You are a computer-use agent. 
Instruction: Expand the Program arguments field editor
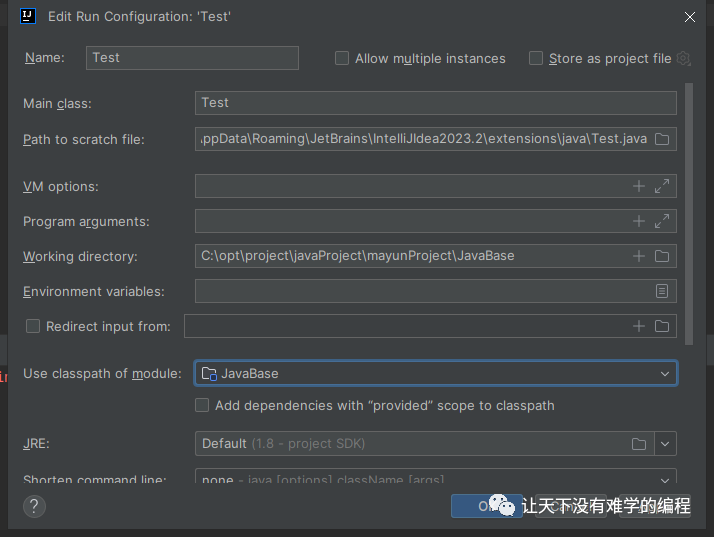point(662,221)
